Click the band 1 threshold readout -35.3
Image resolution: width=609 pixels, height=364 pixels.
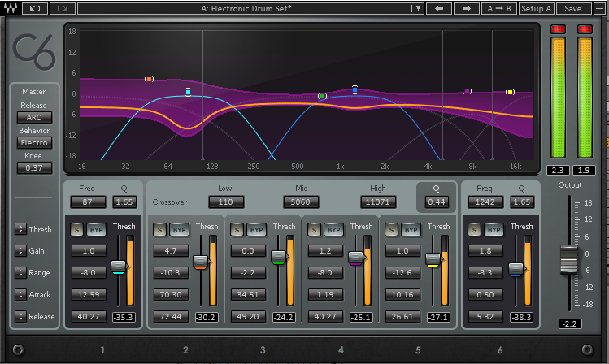[124, 317]
